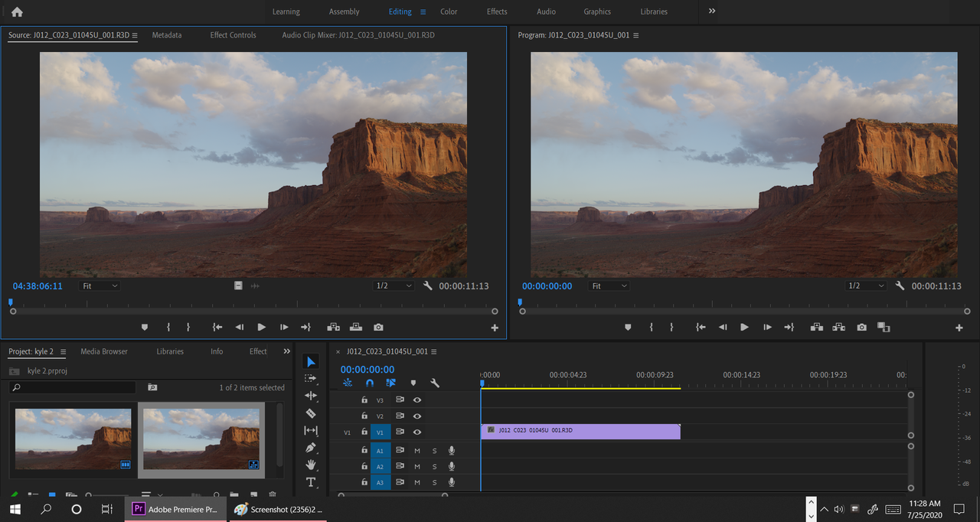Image resolution: width=980 pixels, height=522 pixels.
Task: Click Insert button in Source monitor
Action: tap(334, 328)
